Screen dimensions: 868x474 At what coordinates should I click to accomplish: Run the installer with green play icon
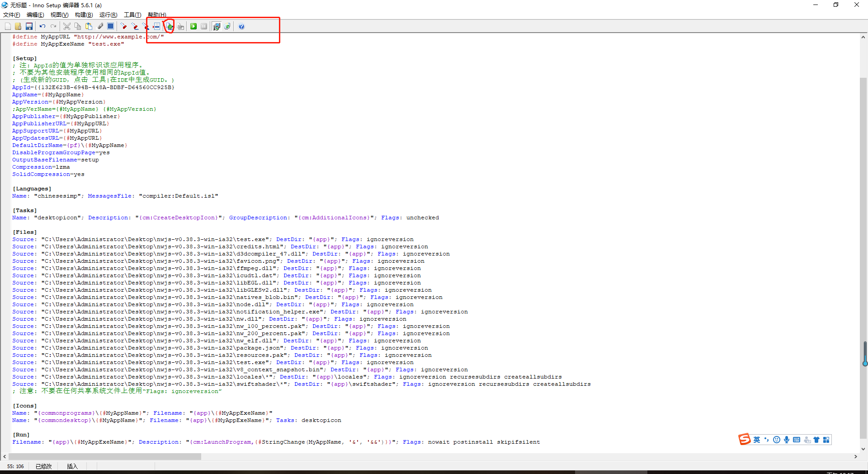pyautogui.click(x=193, y=26)
